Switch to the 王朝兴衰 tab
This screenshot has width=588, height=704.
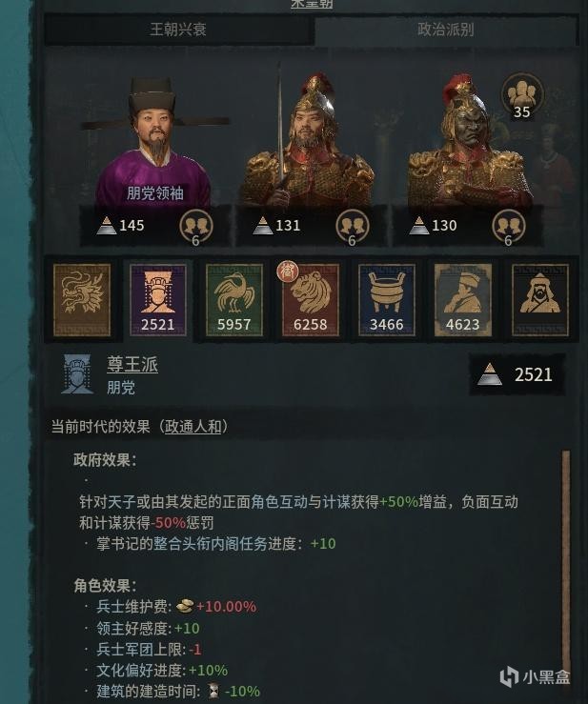(178, 30)
